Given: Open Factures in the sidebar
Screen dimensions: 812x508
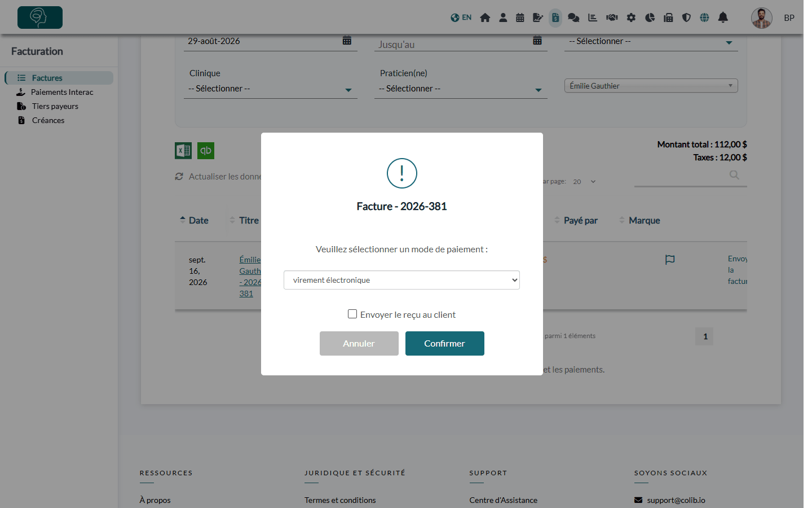Looking at the screenshot, I should click(59, 78).
